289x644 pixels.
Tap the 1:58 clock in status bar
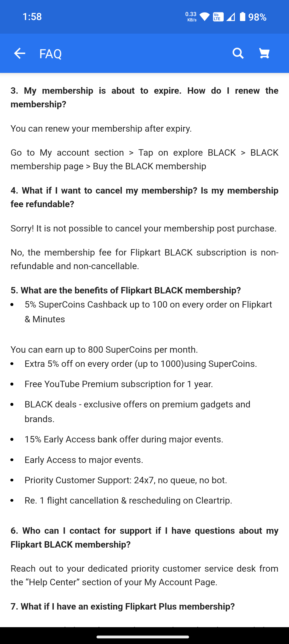[32, 17]
